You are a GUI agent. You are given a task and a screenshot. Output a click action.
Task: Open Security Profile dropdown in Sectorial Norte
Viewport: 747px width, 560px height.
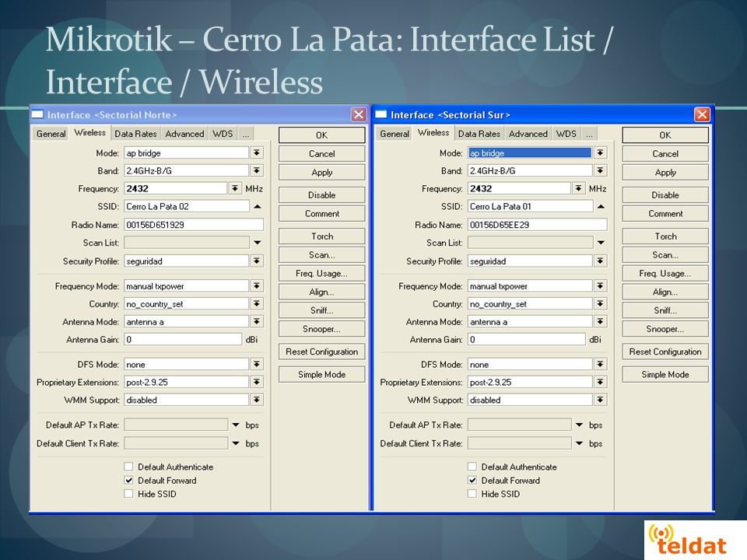tap(257, 261)
